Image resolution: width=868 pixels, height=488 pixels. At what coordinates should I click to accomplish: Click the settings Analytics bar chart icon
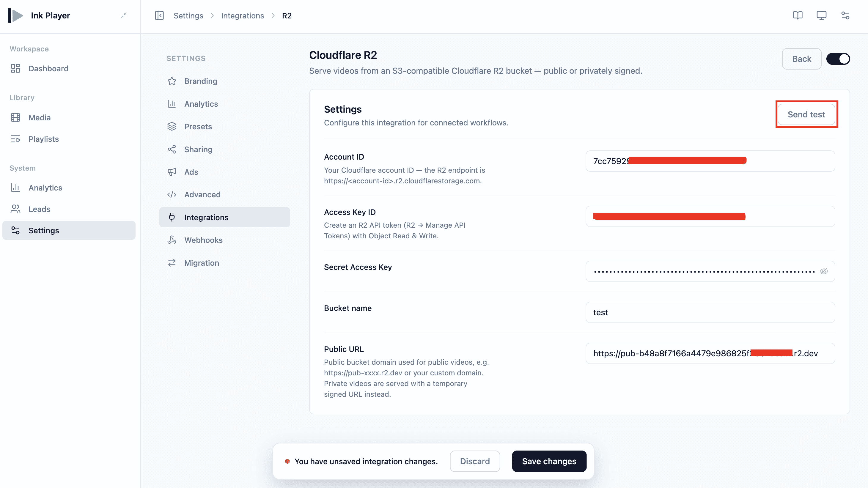click(172, 104)
